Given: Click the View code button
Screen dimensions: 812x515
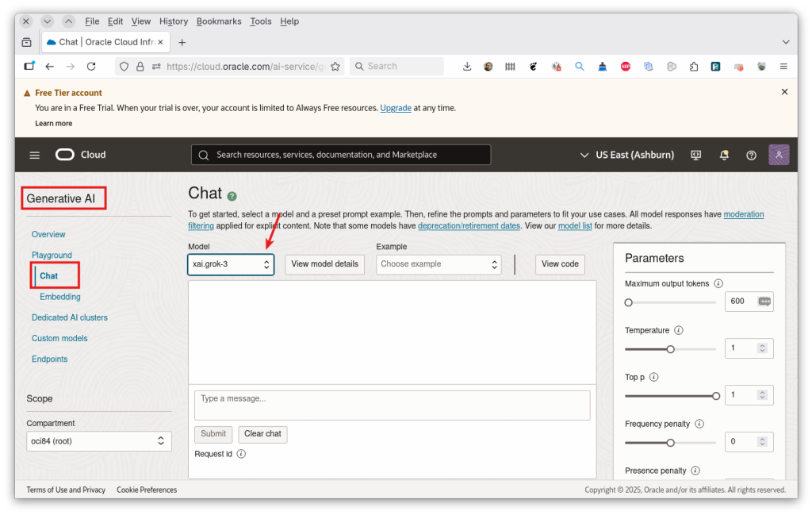Looking at the screenshot, I should pyautogui.click(x=560, y=264).
